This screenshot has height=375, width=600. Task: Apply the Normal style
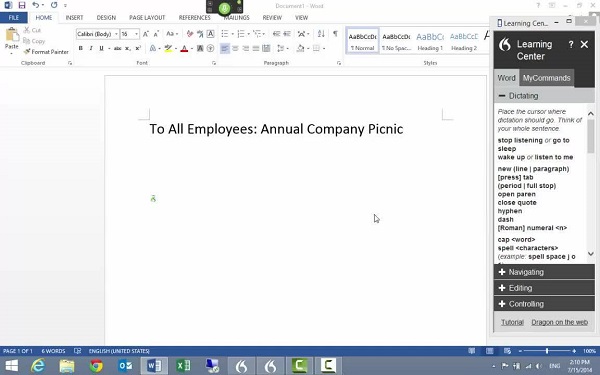pos(362,41)
